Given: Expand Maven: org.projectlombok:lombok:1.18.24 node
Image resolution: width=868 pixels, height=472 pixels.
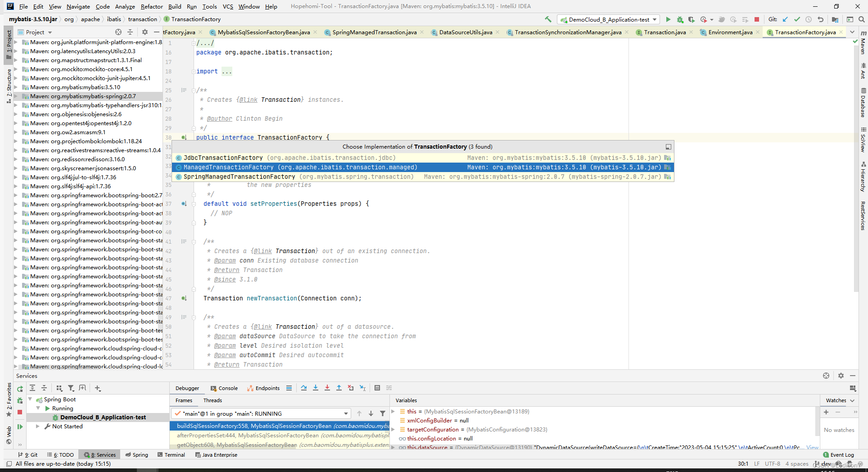Looking at the screenshot, I should tap(16, 141).
